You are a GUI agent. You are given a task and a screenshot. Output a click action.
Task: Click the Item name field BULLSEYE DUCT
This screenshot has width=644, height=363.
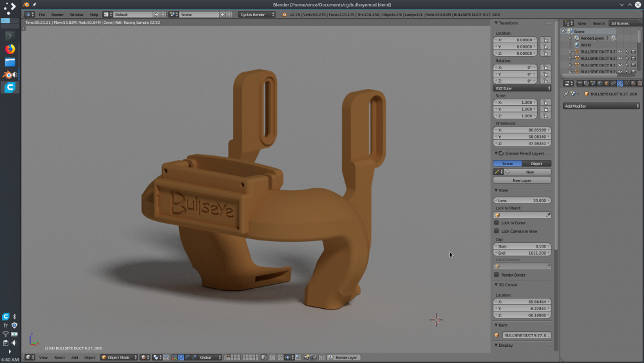[527, 335]
